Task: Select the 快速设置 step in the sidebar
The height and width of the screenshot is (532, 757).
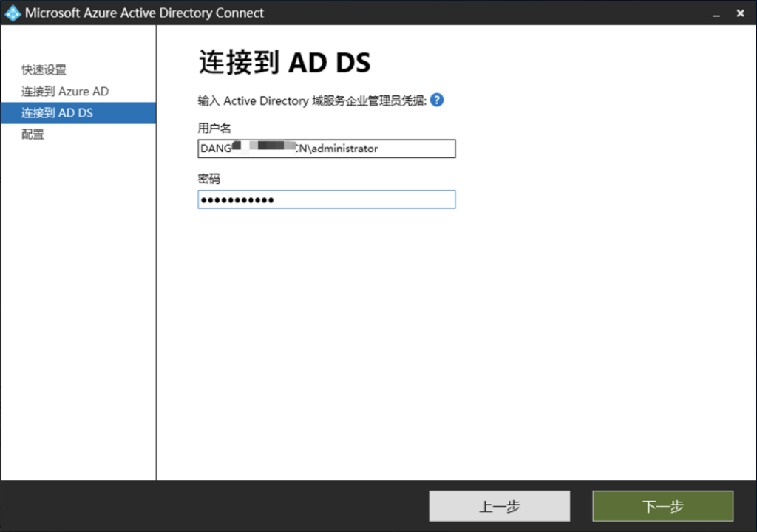Action: pos(44,69)
